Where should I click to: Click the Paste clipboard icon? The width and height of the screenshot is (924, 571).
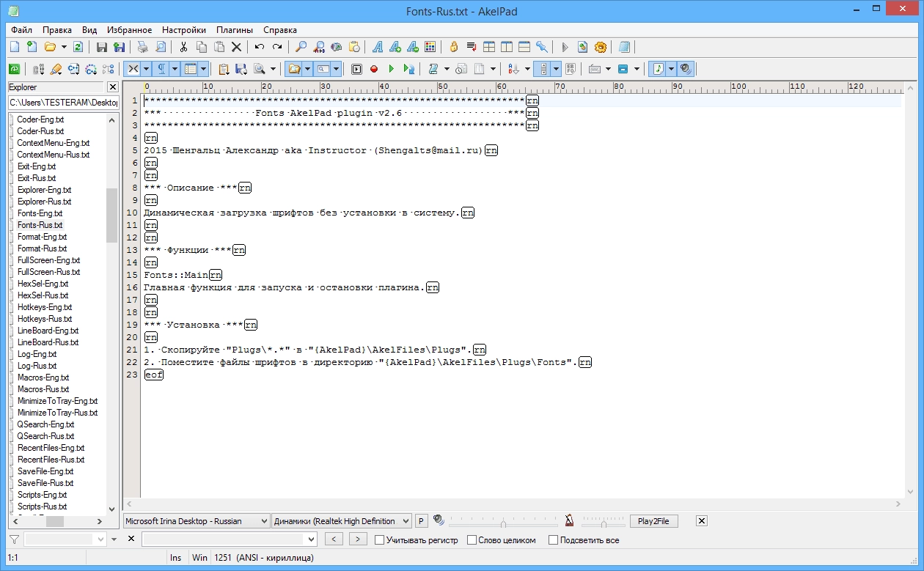click(219, 47)
